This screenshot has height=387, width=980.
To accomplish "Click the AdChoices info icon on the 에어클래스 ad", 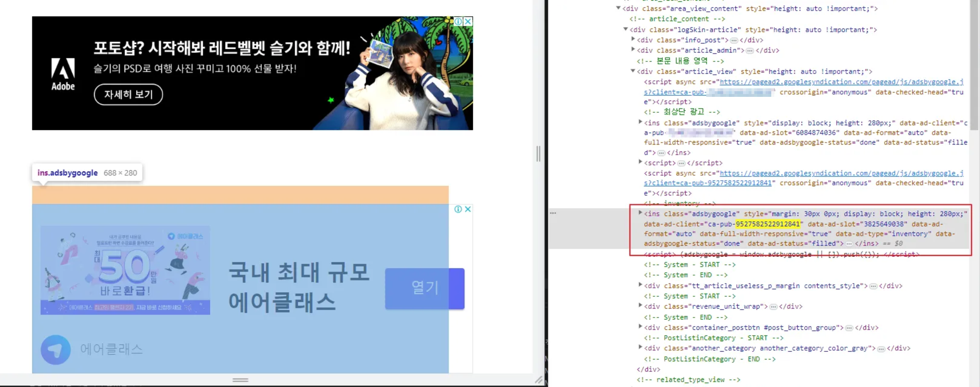I will click(x=458, y=209).
